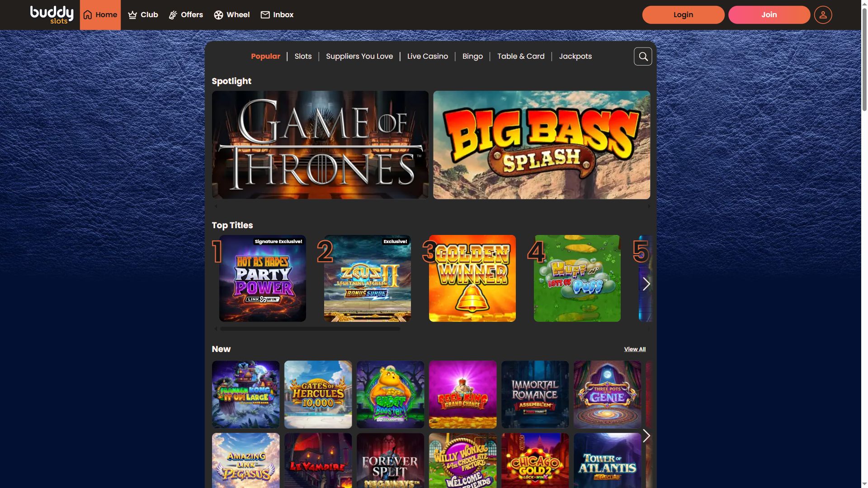Open Le Vampire game tile

pos(318,460)
